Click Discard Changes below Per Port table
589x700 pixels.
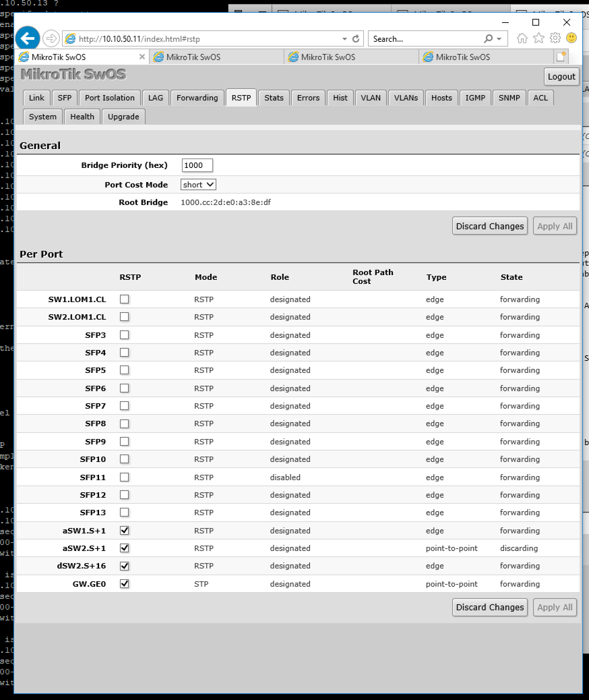[x=490, y=607]
